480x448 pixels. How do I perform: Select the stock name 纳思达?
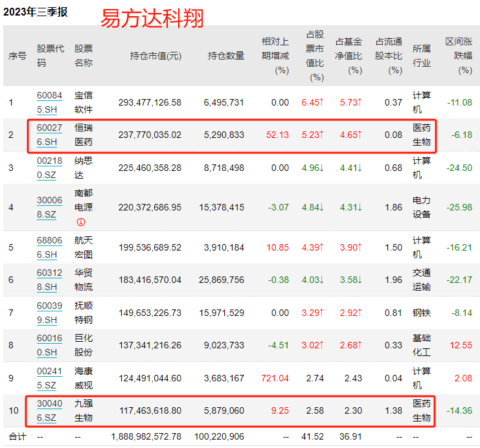(x=84, y=168)
